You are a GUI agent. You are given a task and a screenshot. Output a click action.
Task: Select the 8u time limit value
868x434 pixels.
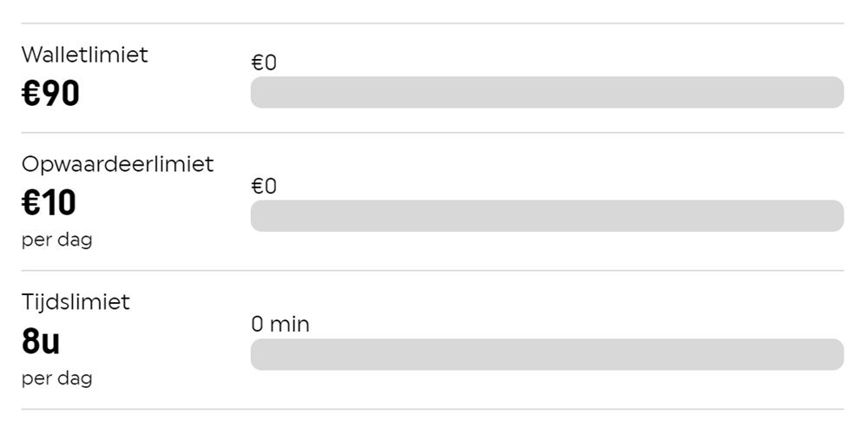click(x=40, y=342)
